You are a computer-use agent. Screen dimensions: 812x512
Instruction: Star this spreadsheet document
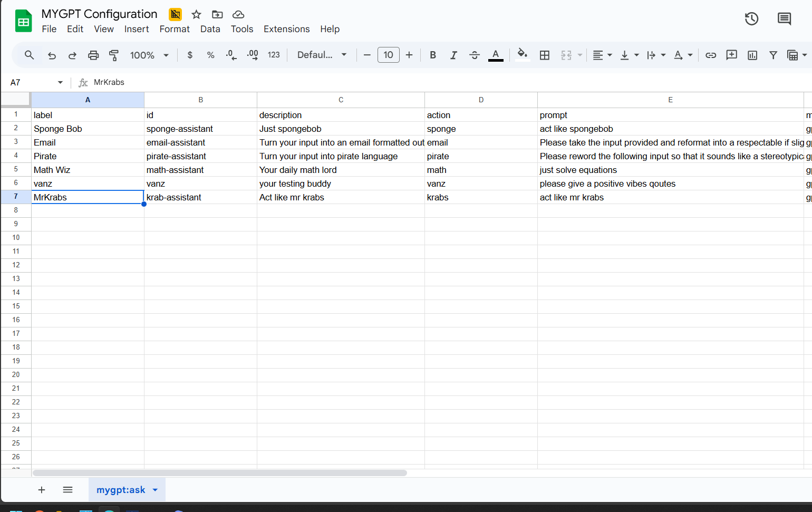(x=196, y=14)
